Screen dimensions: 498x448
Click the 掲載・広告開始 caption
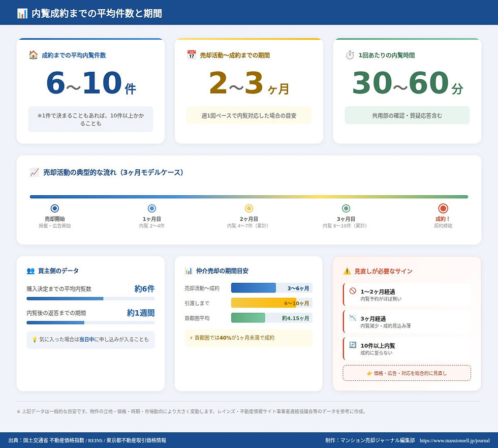pos(55,226)
